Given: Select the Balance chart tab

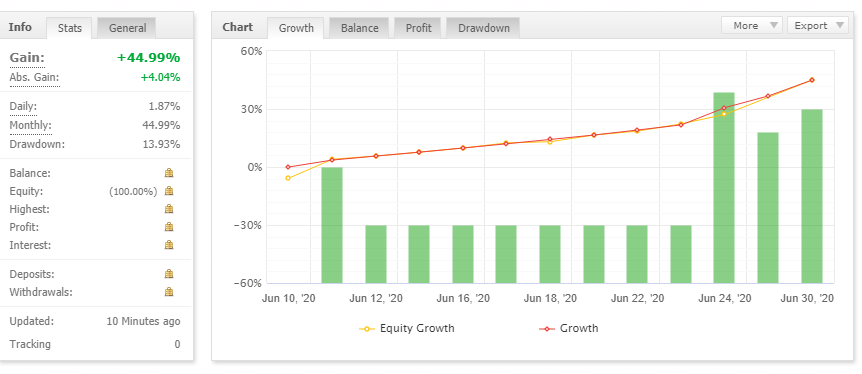Looking at the screenshot, I should 360,28.
